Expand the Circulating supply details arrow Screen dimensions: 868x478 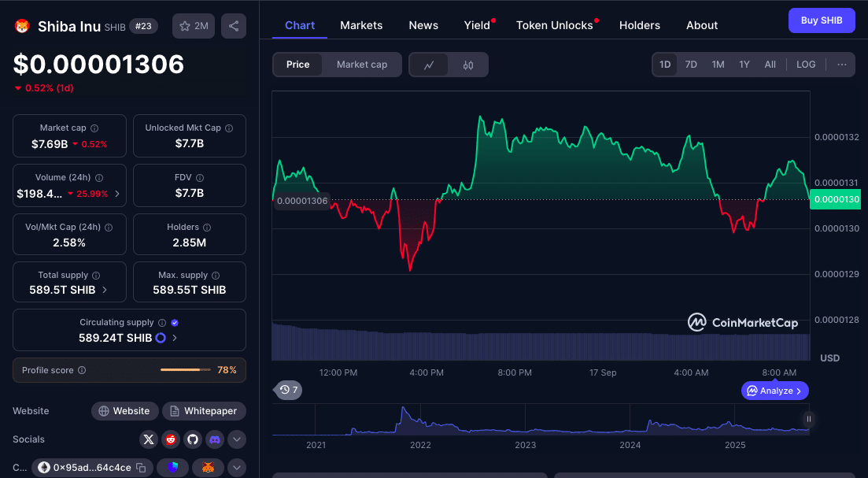(175, 338)
